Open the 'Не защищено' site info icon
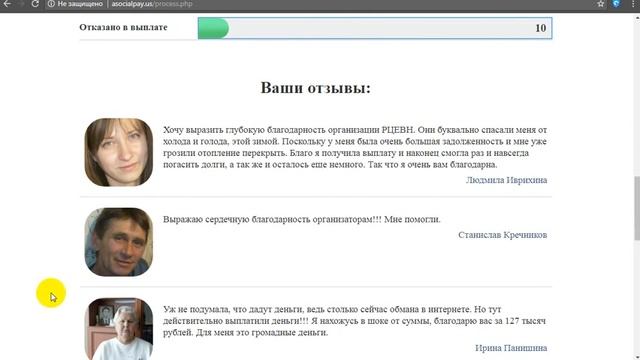640x360 pixels. click(51, 4)
